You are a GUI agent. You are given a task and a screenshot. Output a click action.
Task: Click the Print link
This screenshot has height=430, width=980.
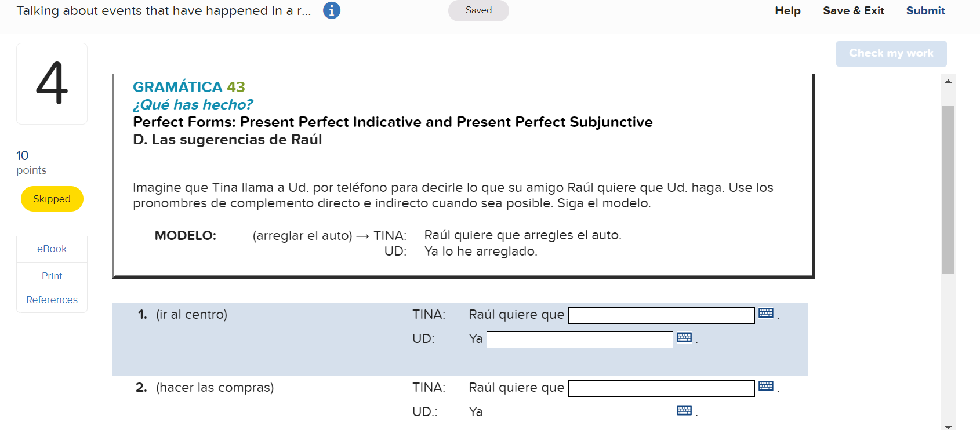(52, 276)
